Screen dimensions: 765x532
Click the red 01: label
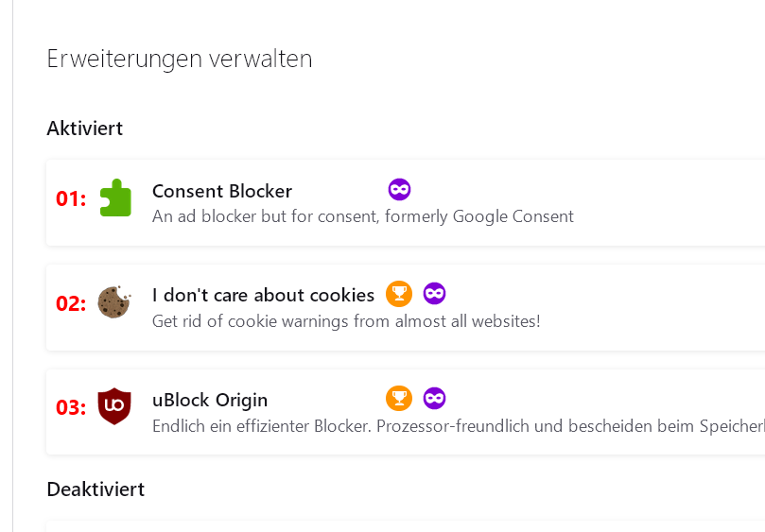click(x=71, y=199)
